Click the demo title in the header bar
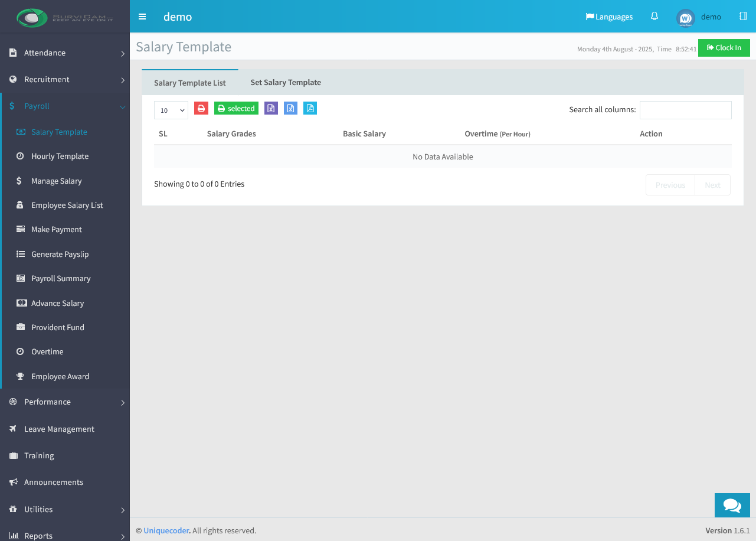 click(x=178, y=17)
